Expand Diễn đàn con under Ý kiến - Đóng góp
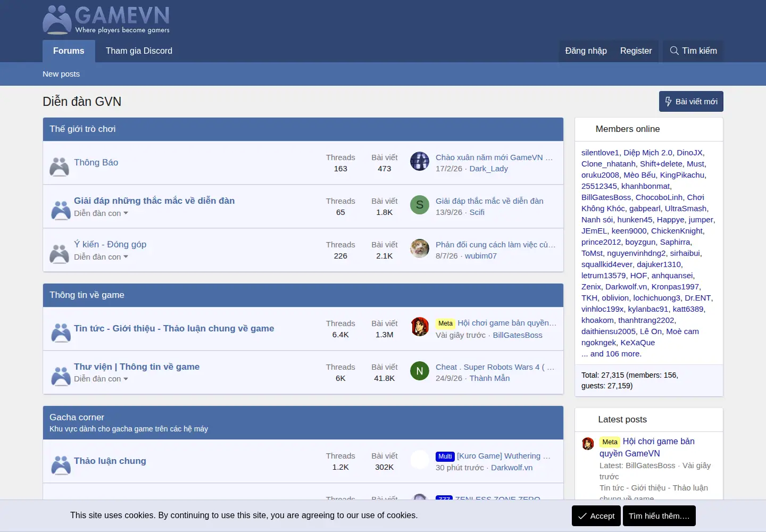 tap(101, 257)
